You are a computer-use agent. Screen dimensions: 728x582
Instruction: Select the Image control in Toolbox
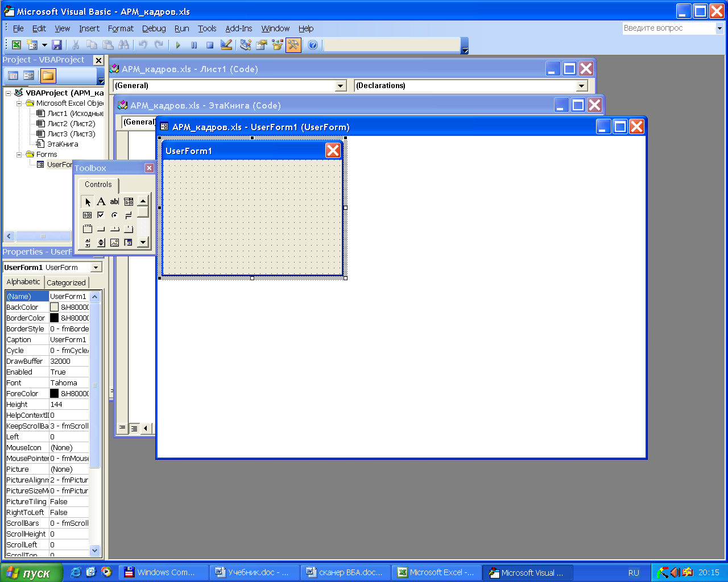[114, 243]
